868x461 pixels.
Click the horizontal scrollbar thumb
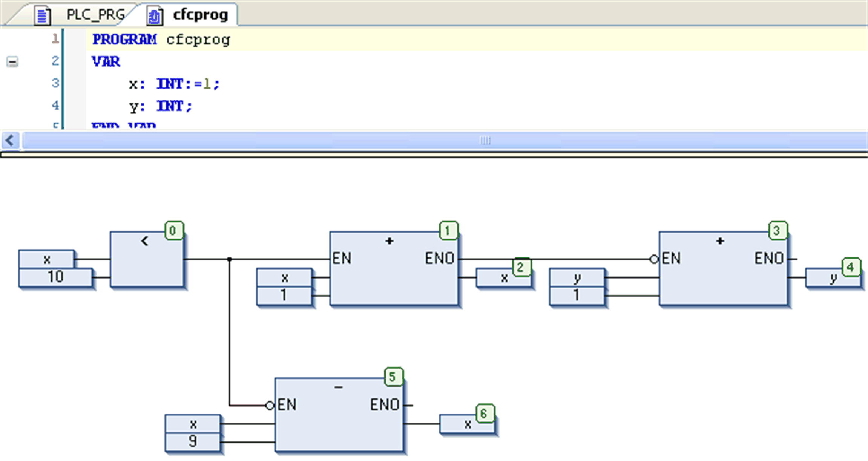click(x=484, y=140)
